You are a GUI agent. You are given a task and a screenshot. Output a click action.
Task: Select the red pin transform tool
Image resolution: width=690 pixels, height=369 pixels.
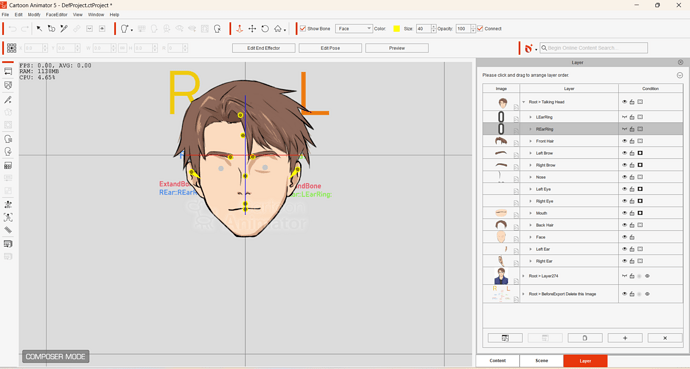point(239,29)
